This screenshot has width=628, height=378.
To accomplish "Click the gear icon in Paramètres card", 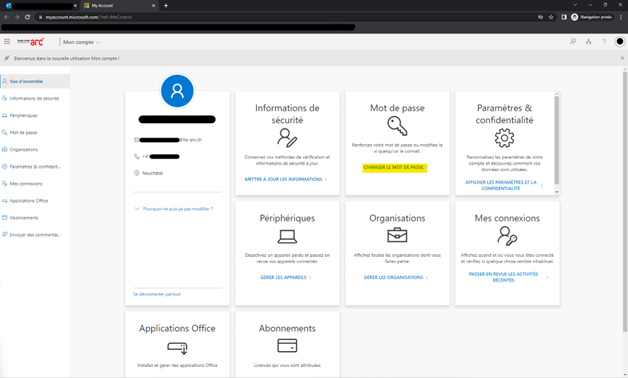I will 504,138.
